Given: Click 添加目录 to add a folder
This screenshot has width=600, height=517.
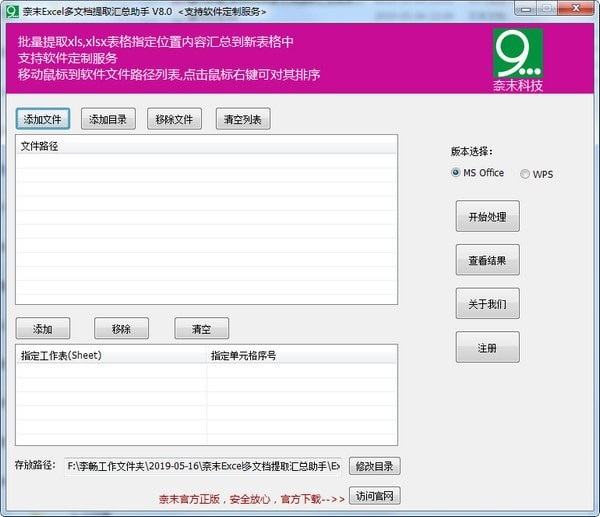Looking at the screenshot, I should coord(109,119).
